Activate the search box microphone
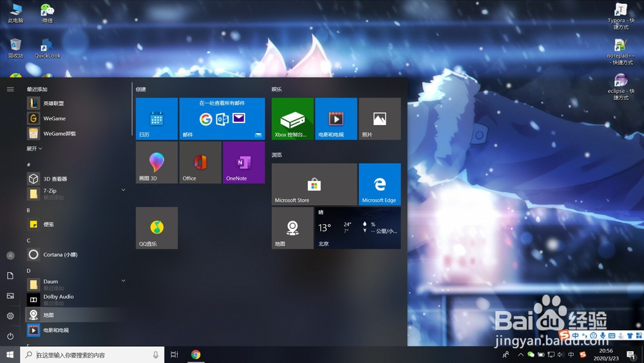This screenshot has width=644, height=363. coord(156,355)
